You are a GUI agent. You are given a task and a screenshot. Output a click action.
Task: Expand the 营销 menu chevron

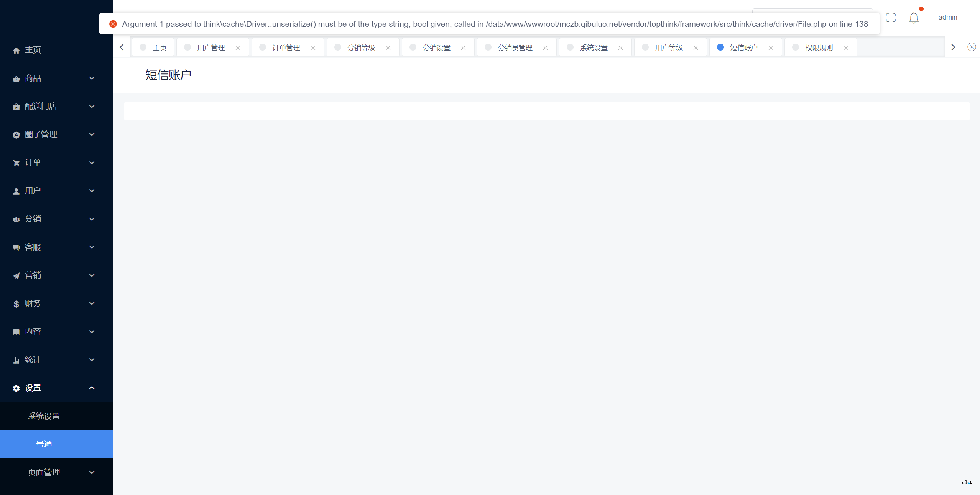pos(92,275)
